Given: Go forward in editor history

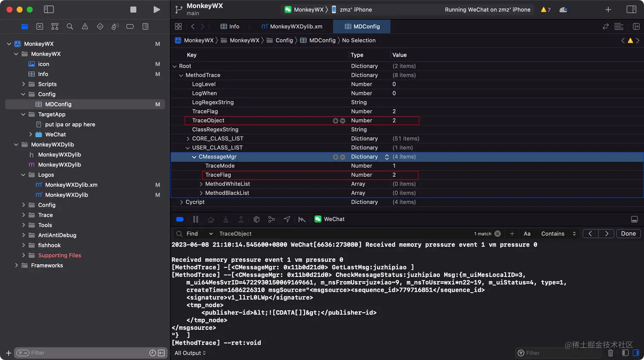Looking at the screenshot, I should (x=202, y=26).
